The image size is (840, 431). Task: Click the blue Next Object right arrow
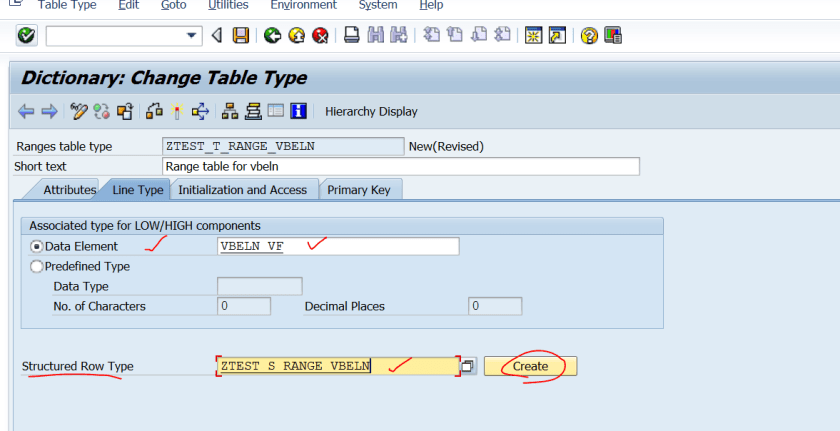(49, 111)
